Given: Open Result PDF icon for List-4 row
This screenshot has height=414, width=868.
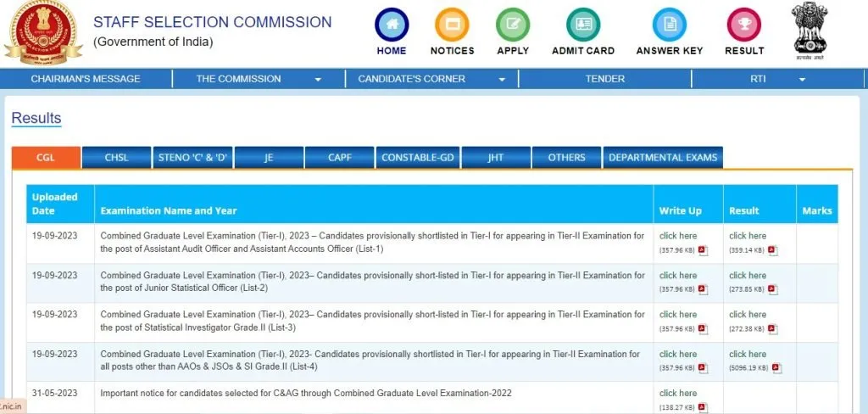Looking at the screenshot, I should click(776, 368).
